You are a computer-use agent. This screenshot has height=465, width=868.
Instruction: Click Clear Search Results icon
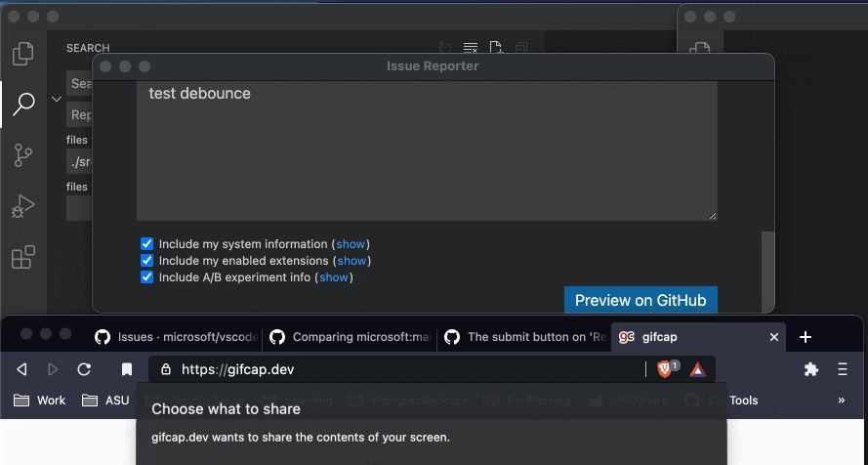pos(471,48)
